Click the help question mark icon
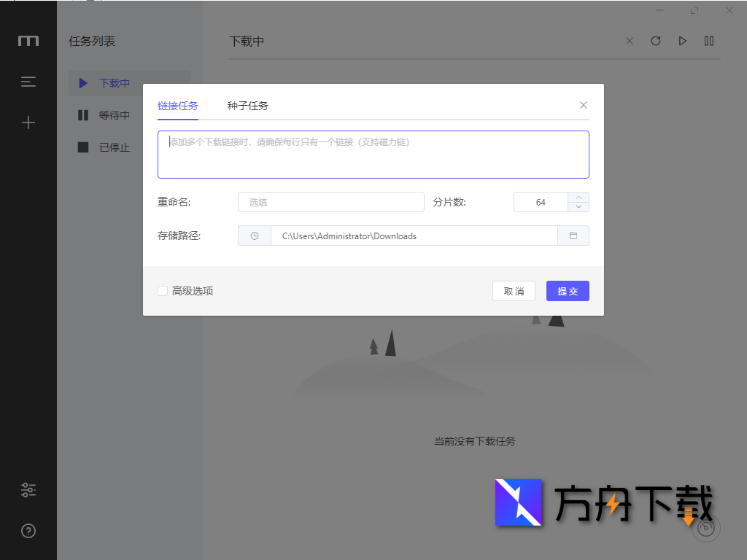747x560 pixels. coord(28,531)
